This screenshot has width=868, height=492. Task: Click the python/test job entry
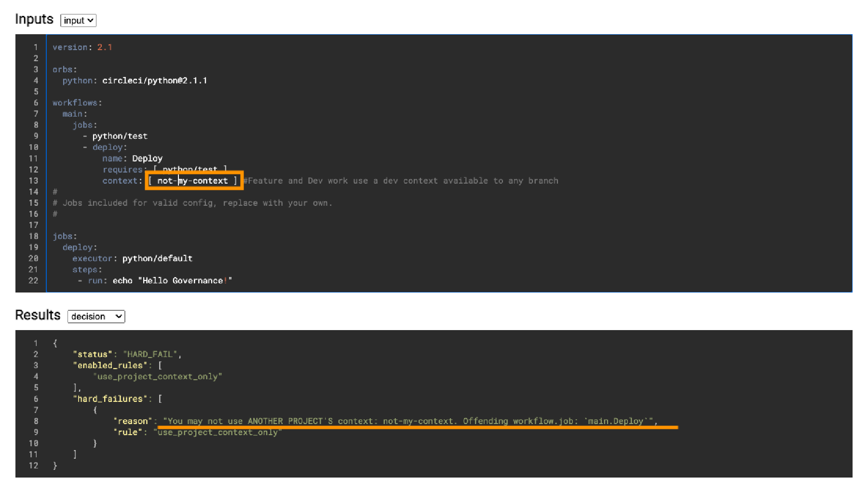pyautogui.click(x=120, y=136)
